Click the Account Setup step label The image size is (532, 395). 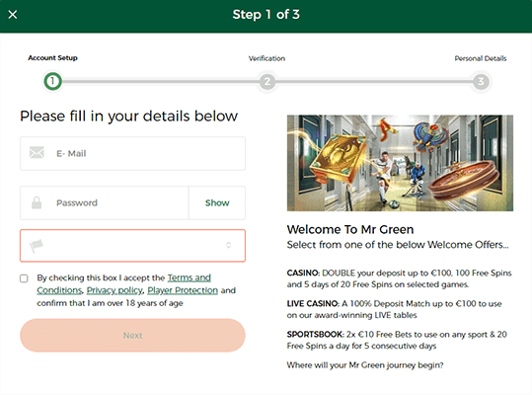click(52, 58)
